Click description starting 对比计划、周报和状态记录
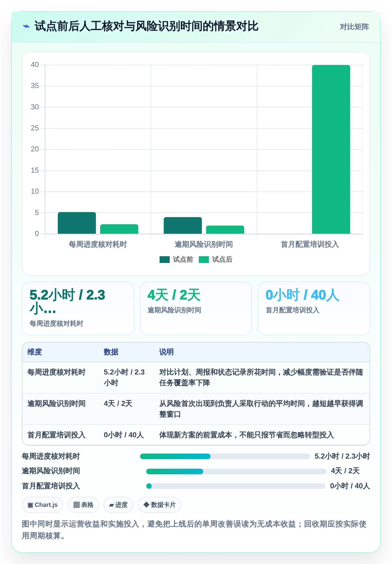 [x=261, y=378]
